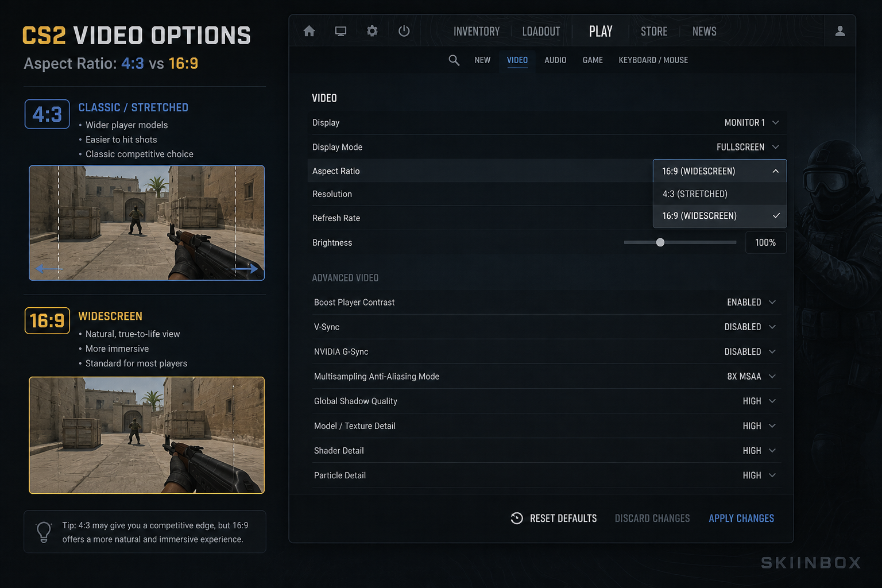Choose 4:3 (Stretched) in the dropdown list
882x588 pixels.
pos(719,194)
